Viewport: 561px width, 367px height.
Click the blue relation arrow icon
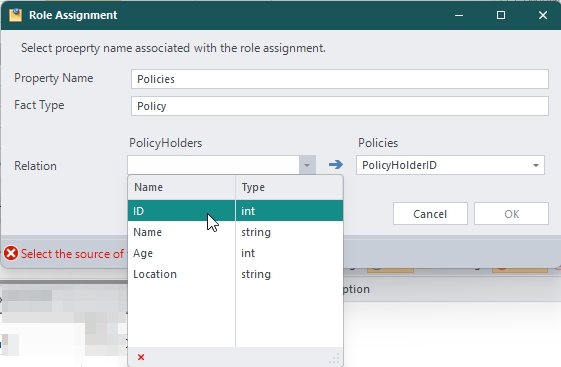pos(336,165)
